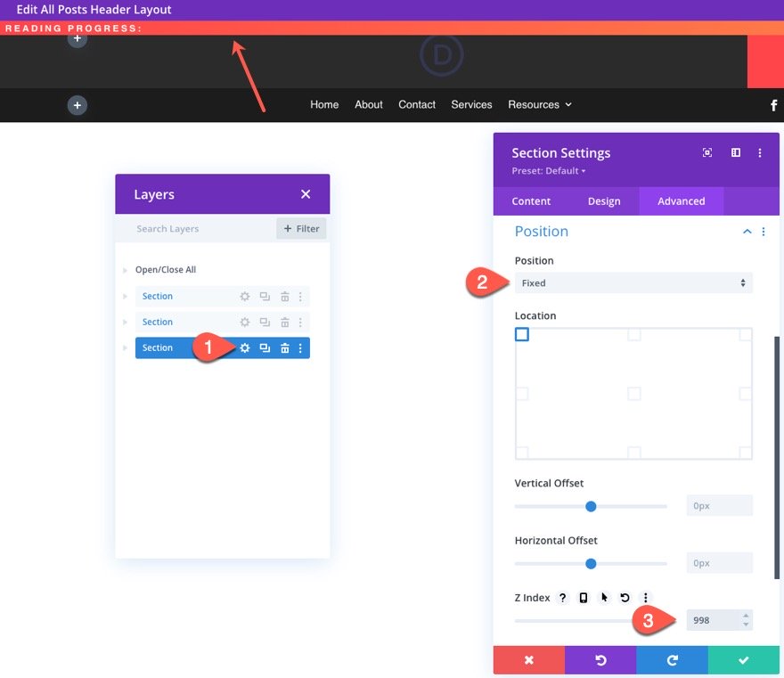Image resolution: width=784 pixels, height=678 pixels.
Task: Duplicate the middle Section layer
Action: pyautogui.click(x=265, y=322)
